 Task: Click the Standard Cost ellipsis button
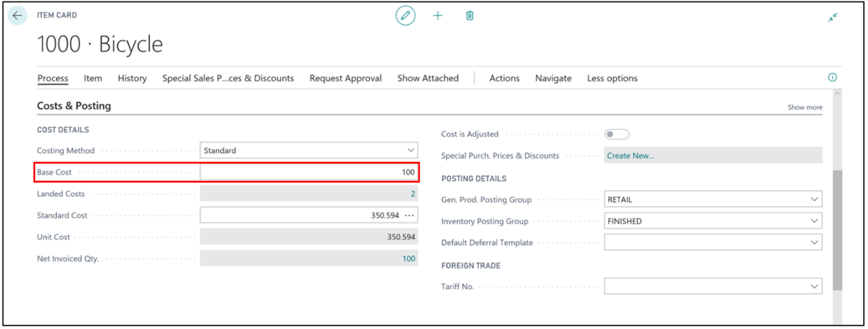(409, 215)
